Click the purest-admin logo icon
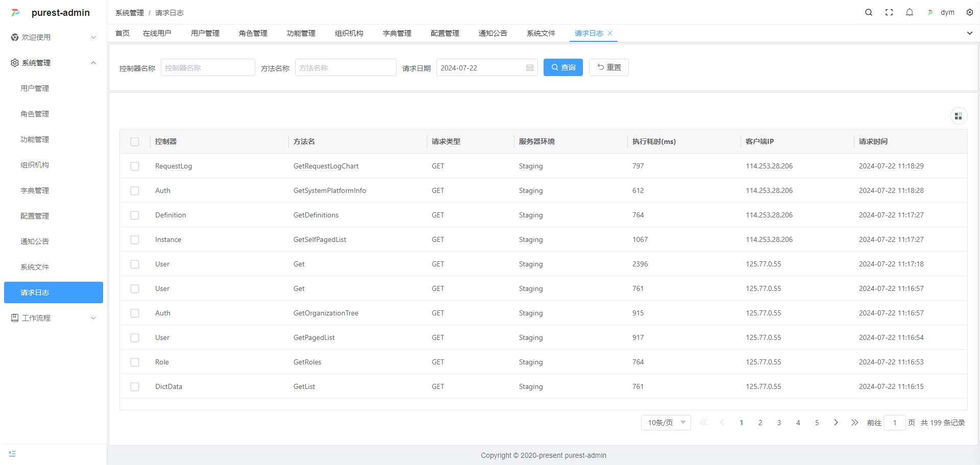 (x=16, y=13)
